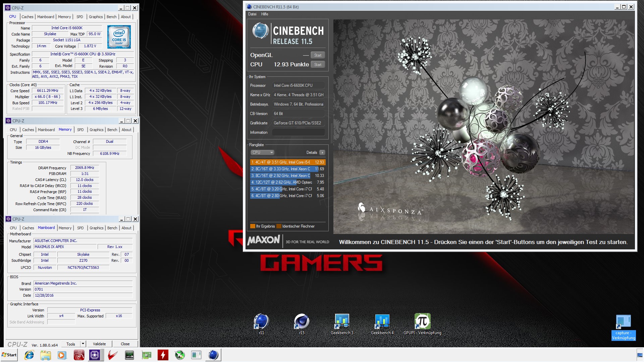644x362 pixels.
Task: Start the OpenGL benchmark test
Action: coord(318,55)
